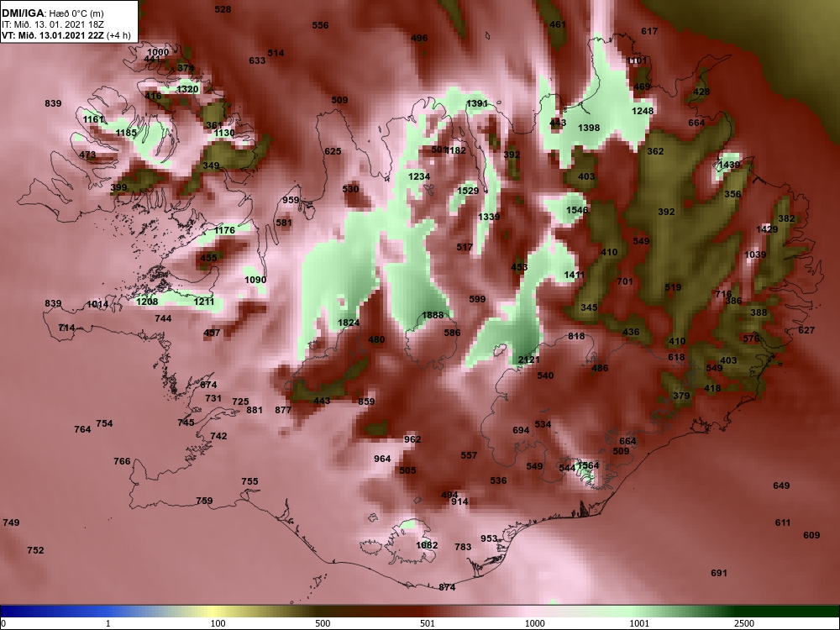Click the map value 1082

pyautogui.click(x=427, y=545)
